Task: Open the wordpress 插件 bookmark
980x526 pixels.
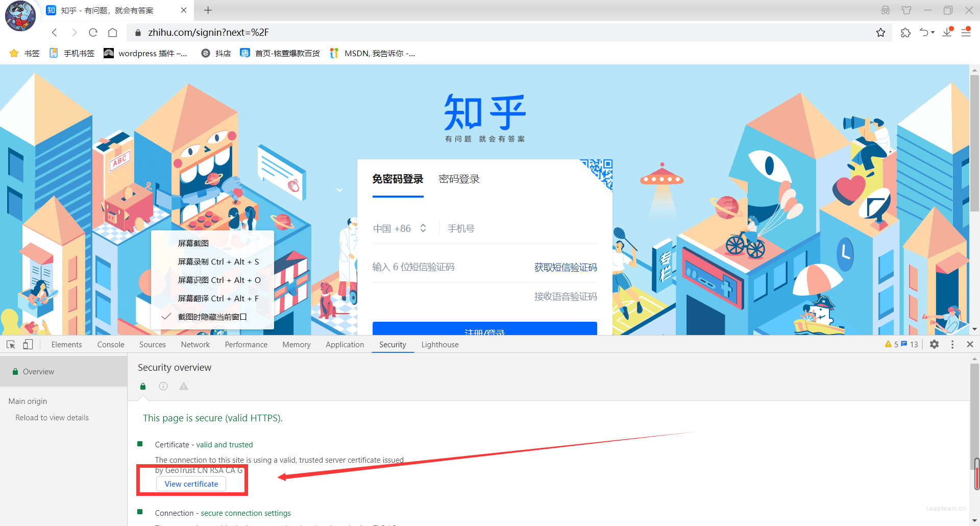Action: pyautogui.click(x=145, y=53)
